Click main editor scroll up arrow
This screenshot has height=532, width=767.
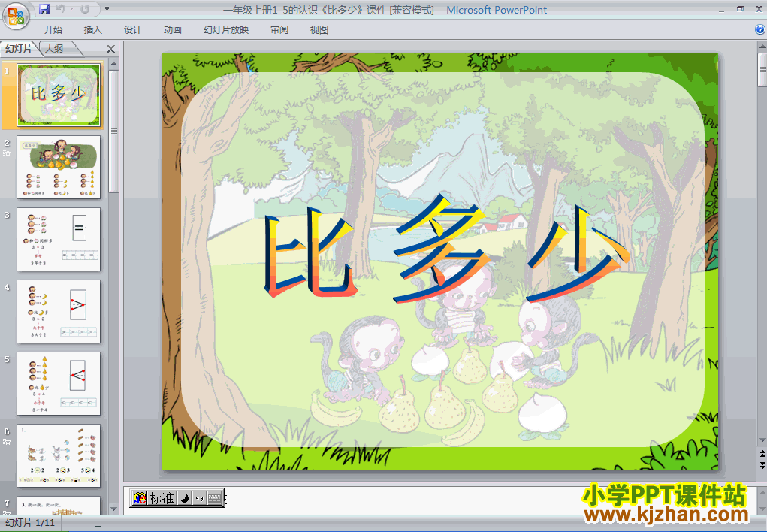tap(762, 47)
